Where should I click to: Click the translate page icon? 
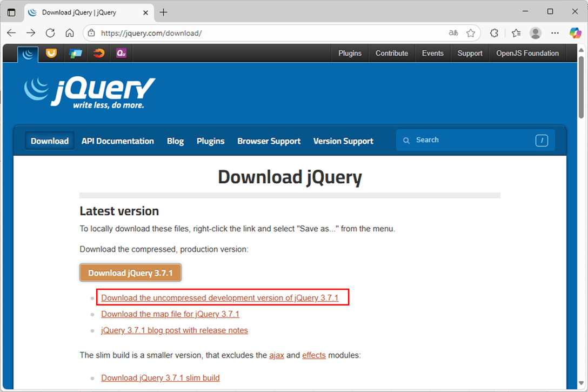click(x=453, y=33)
